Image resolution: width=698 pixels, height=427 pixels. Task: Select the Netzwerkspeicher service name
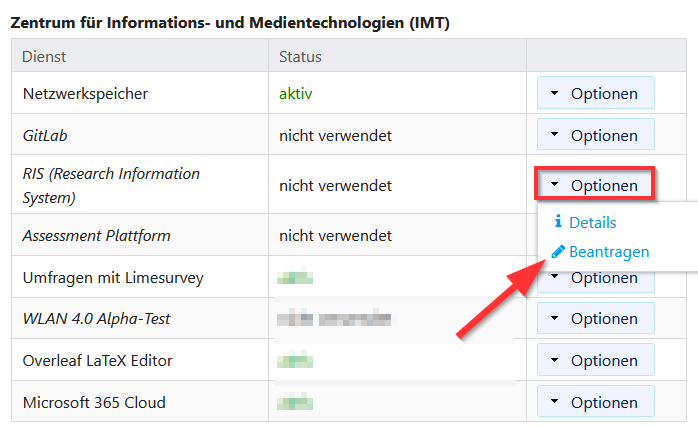point(85,94)
